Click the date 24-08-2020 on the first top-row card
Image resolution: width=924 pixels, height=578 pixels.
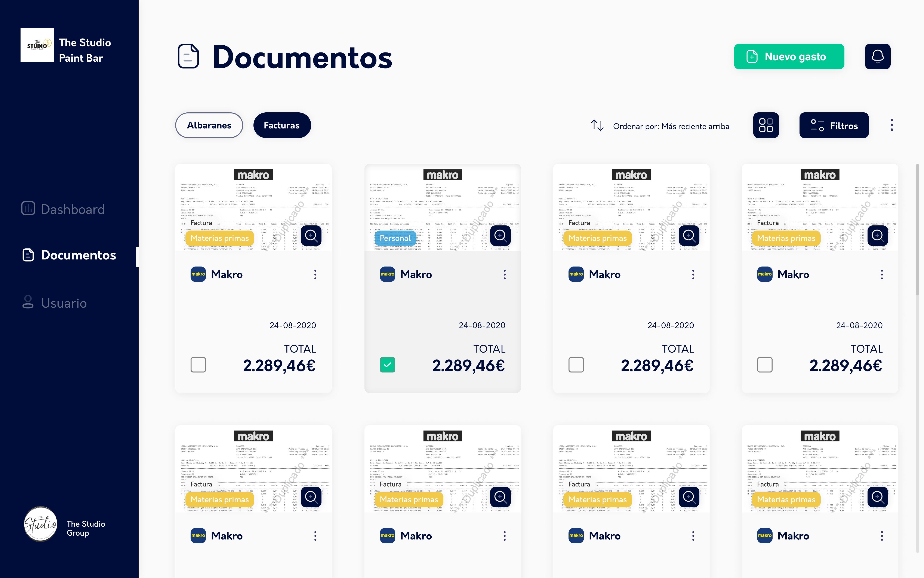292,325
